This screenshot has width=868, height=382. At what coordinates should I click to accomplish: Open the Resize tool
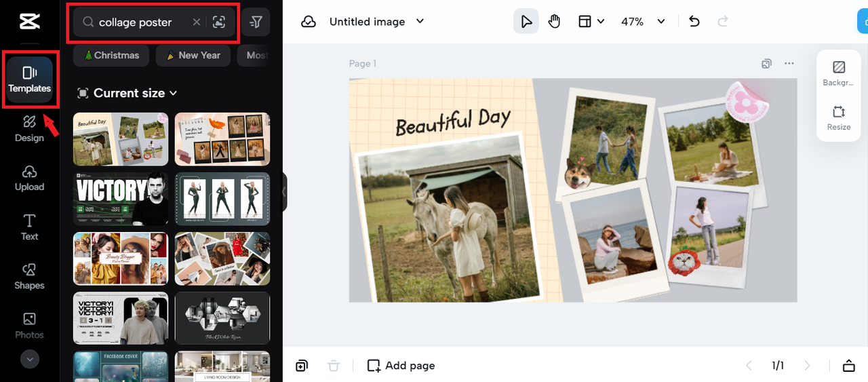(x=839, y=117)
